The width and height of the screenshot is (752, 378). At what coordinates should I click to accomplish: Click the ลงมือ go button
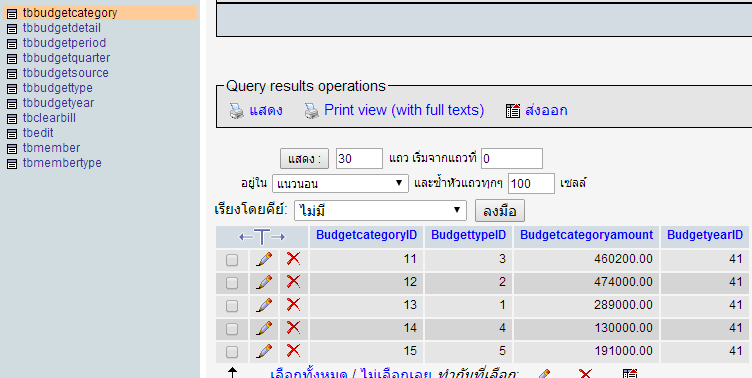[x=500, y=211]
